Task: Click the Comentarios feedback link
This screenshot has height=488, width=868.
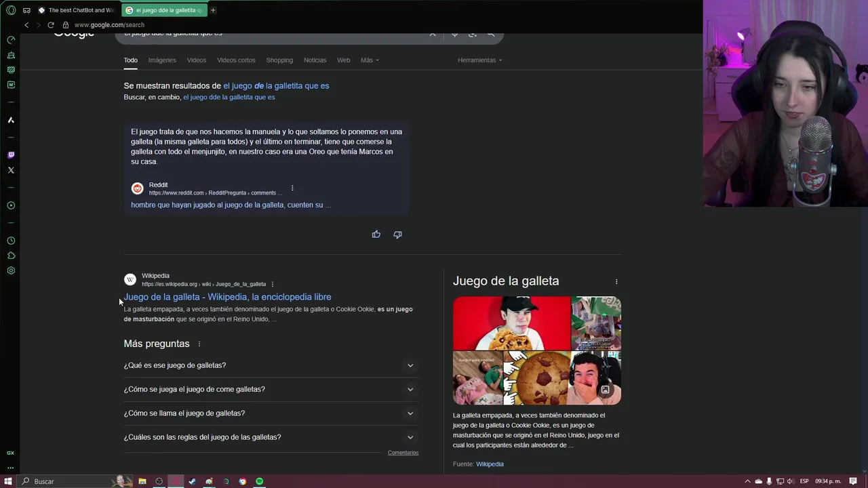Action: (x=403, y=453)
